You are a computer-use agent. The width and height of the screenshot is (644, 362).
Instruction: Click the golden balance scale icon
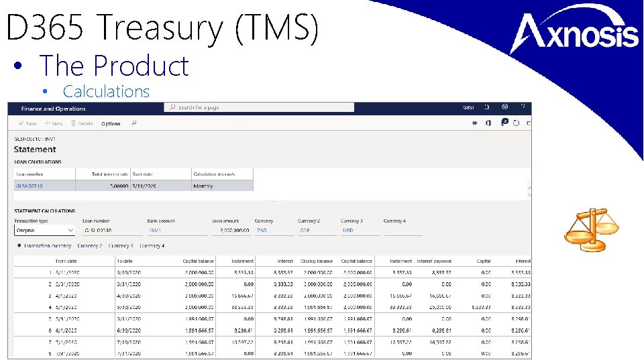pyautogui.click(x=592, y=229)
